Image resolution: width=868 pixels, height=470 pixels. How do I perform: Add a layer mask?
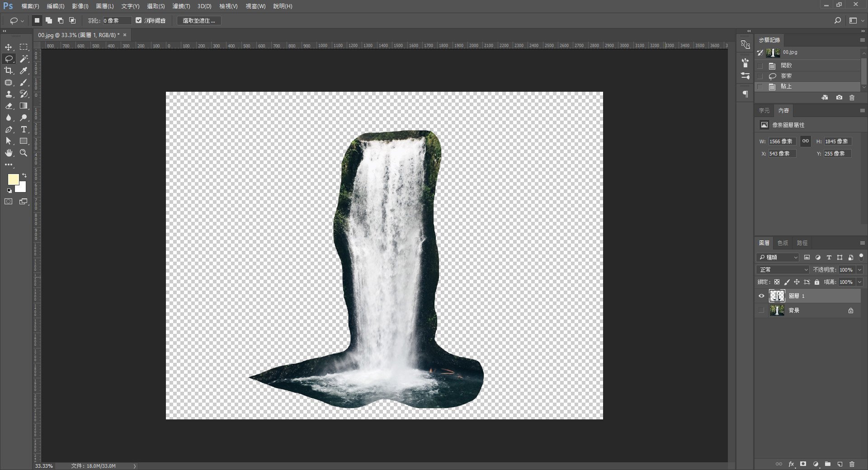(803, 464)
